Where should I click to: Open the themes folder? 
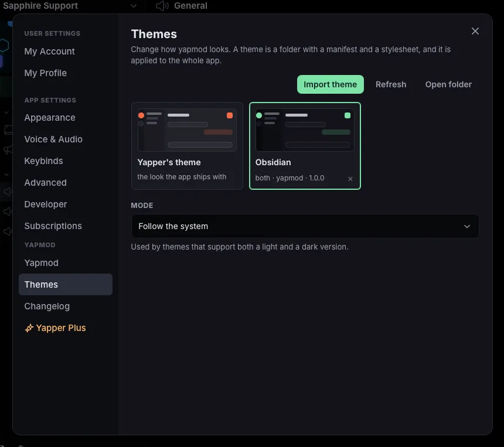[448, 84]
